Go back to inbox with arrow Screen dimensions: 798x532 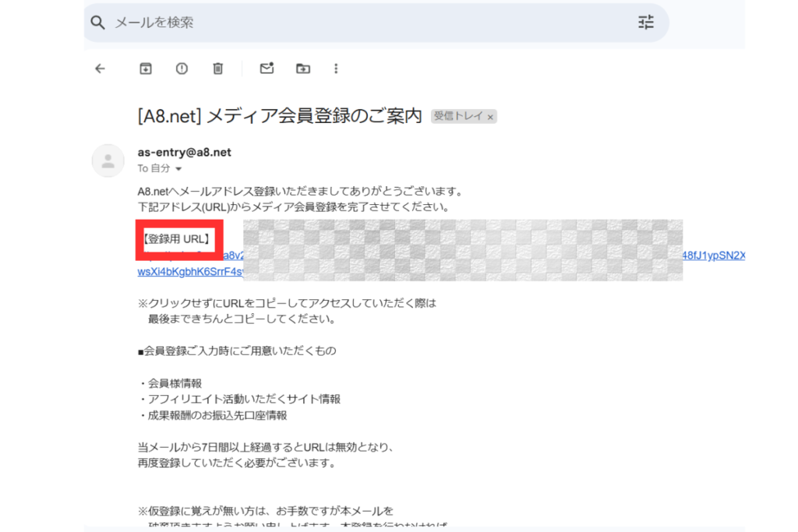pos(100,69)
